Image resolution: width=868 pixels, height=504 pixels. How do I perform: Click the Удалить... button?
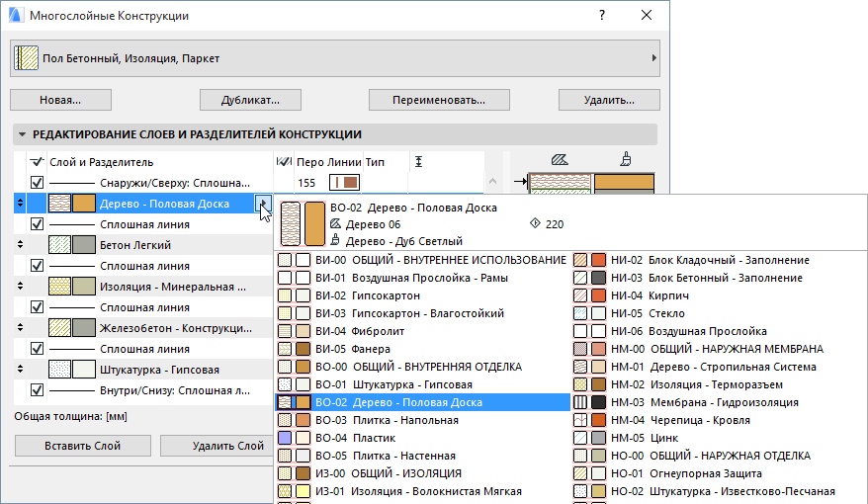tap(609, 100)
